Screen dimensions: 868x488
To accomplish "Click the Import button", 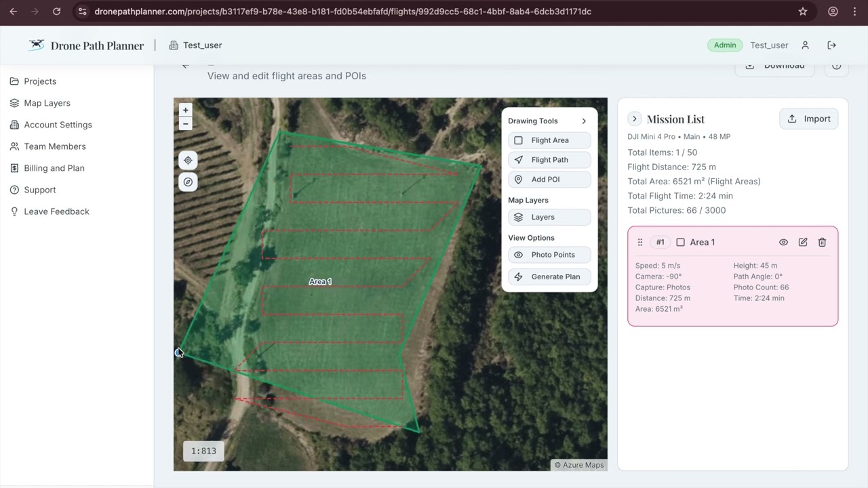I will point(809,119).
